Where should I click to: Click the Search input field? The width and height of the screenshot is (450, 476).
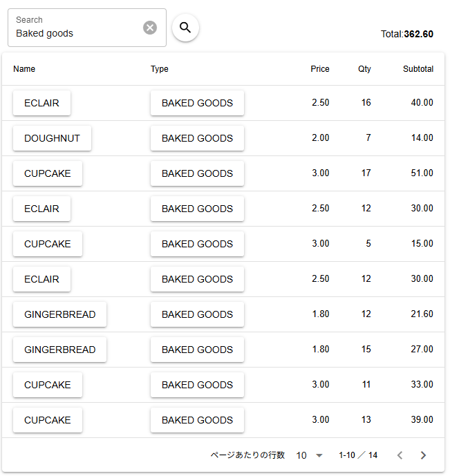76,33
